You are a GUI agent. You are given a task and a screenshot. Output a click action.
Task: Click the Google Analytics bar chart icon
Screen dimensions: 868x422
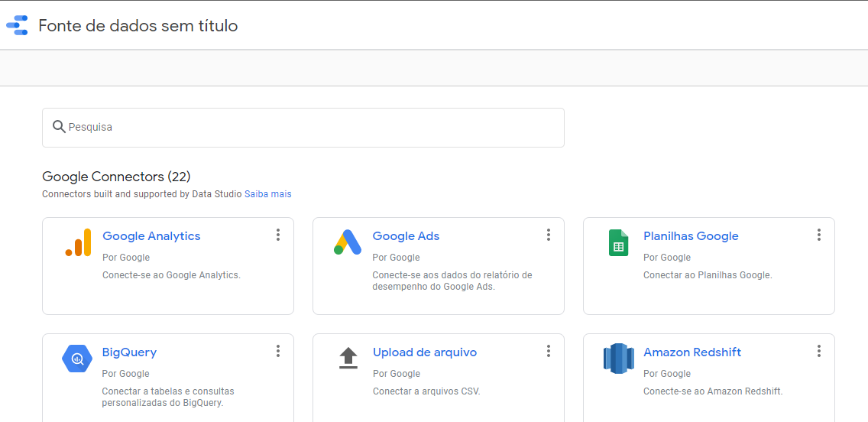(78, 242)
